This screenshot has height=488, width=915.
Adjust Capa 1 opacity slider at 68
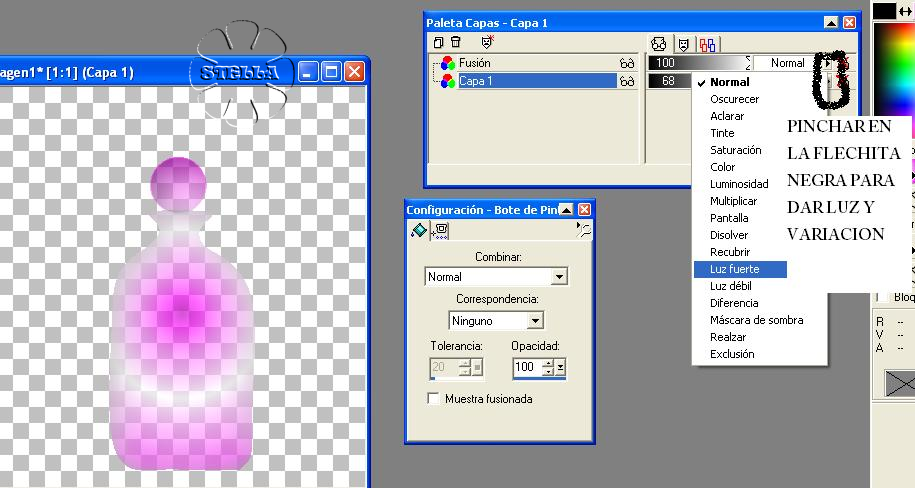click(670, 81)
